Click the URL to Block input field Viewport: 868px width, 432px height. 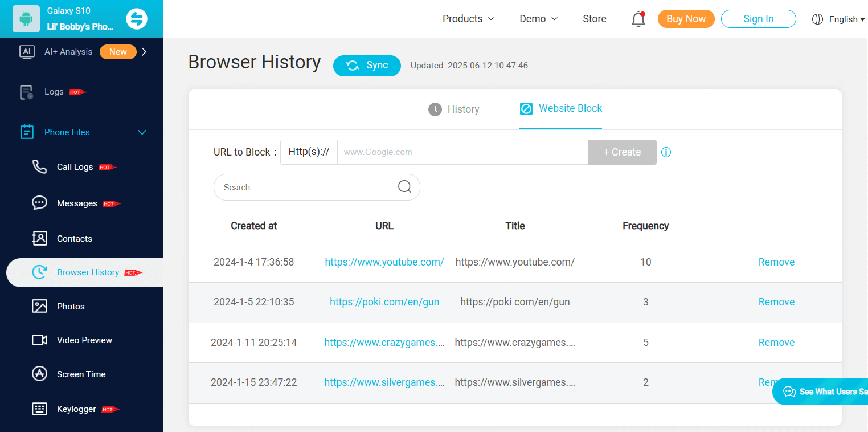coord(462,152)
